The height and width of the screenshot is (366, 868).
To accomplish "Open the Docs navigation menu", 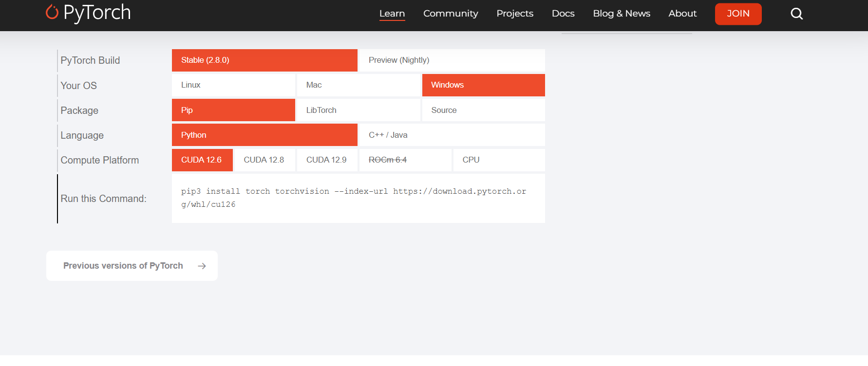I will point(563,14).
